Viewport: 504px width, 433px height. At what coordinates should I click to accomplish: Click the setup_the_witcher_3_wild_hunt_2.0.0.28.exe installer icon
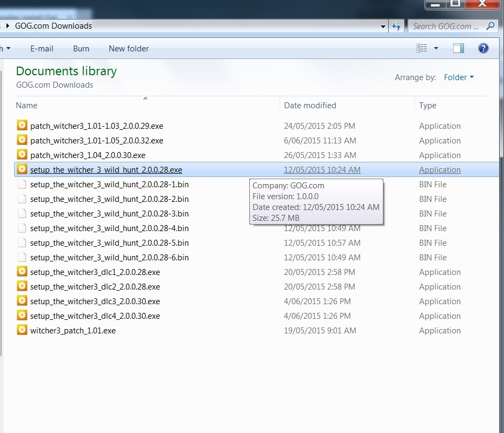(22, 169)
